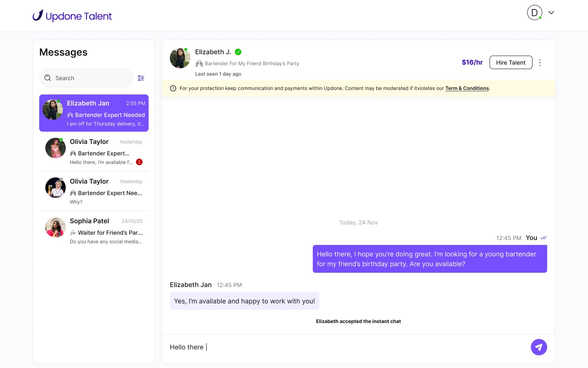Open the message filter settings icon
The image size is (588, 368).
tap(141, 78)
